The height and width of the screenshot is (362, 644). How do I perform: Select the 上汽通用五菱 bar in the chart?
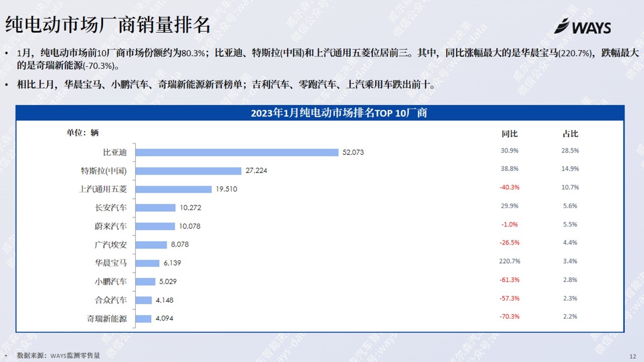(174, 190)
